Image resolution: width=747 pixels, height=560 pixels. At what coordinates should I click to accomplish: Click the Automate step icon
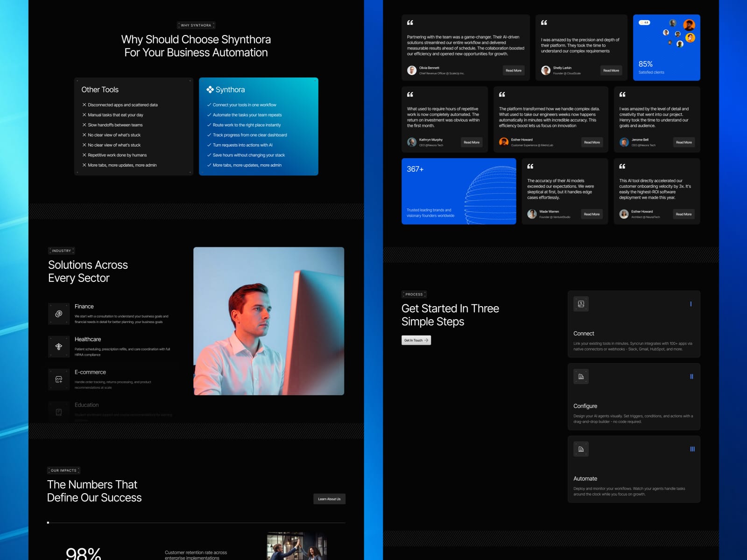pos(581,449)
